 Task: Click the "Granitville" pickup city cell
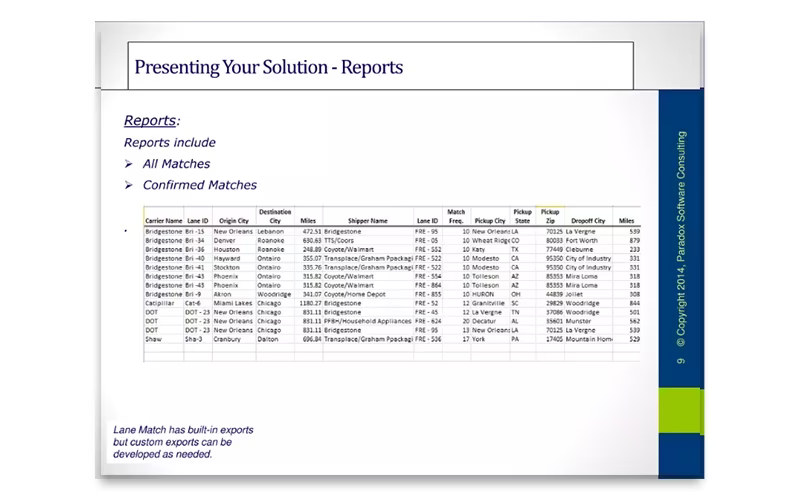coord(488,303)
